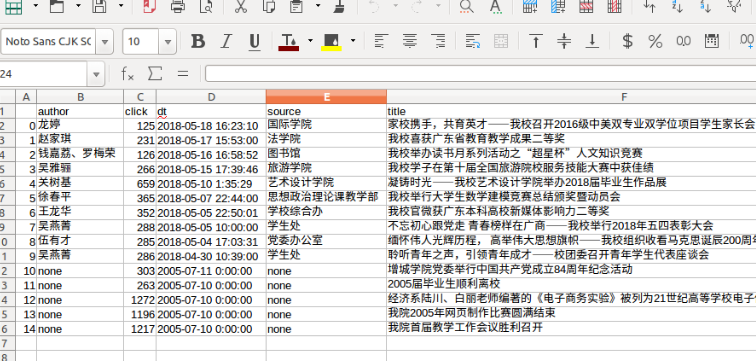Apply the dark red font color
The image size is (756, 361).
(288, 41)
